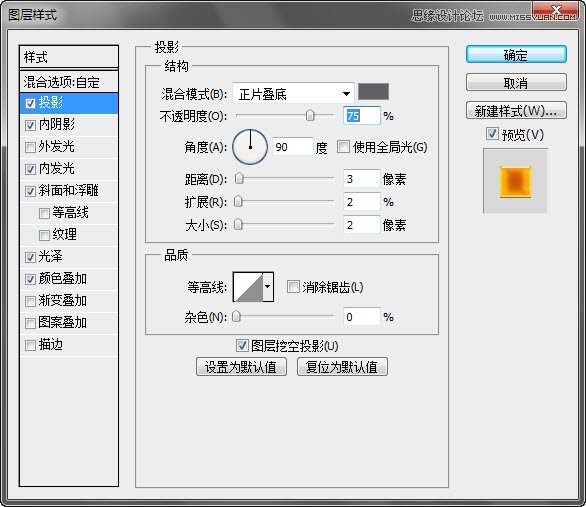Click the 大小 size slider handle

point(238,225)
